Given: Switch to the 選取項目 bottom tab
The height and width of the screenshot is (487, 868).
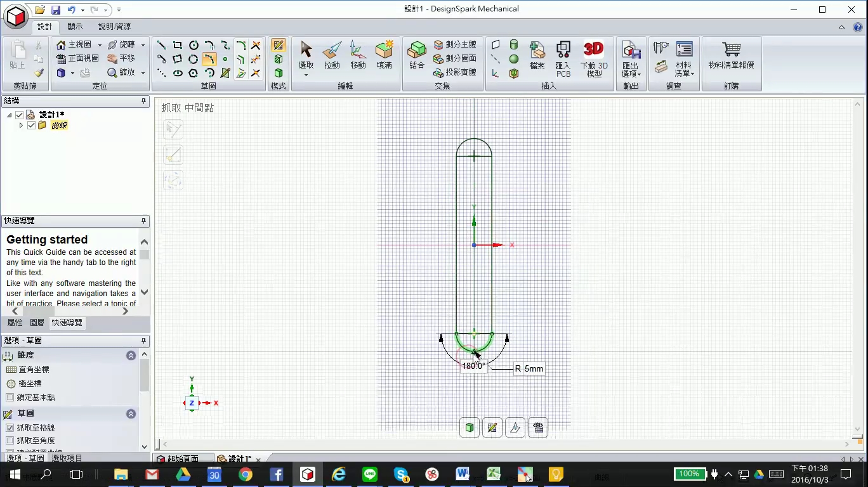Looking at the screenshot, I should point(67,458).
